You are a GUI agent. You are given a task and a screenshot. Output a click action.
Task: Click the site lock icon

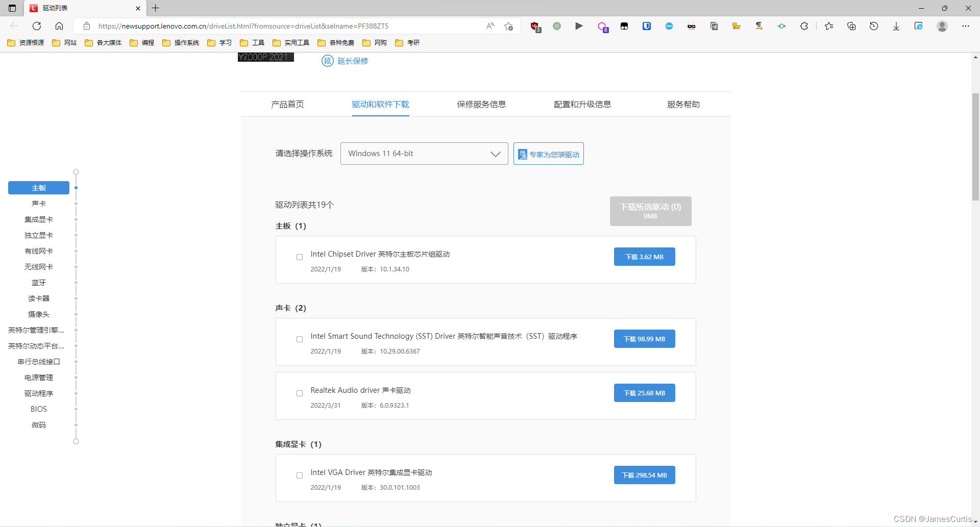[87, 26]
